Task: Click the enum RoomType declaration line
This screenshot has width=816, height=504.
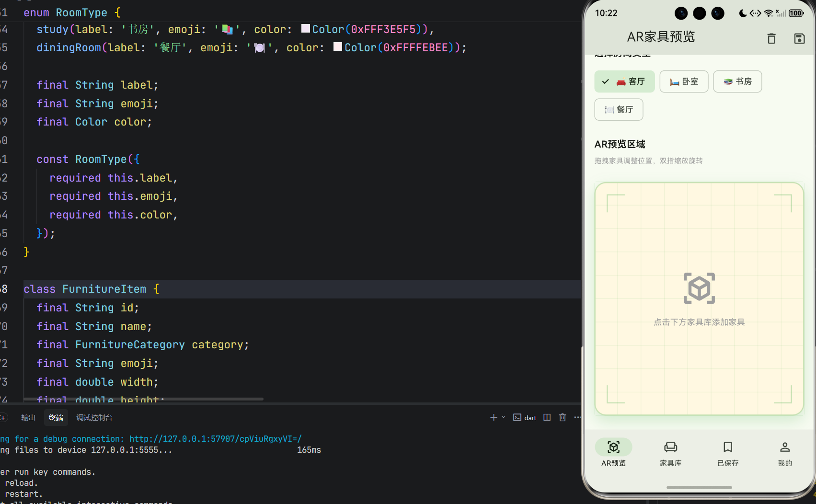Action: pos(72,12)
